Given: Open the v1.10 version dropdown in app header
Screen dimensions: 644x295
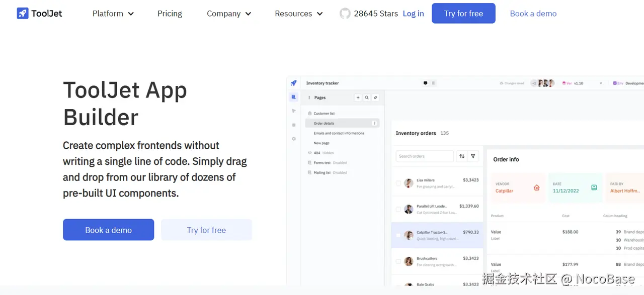Looking at the screenshot, I should (x=585, y=83).
